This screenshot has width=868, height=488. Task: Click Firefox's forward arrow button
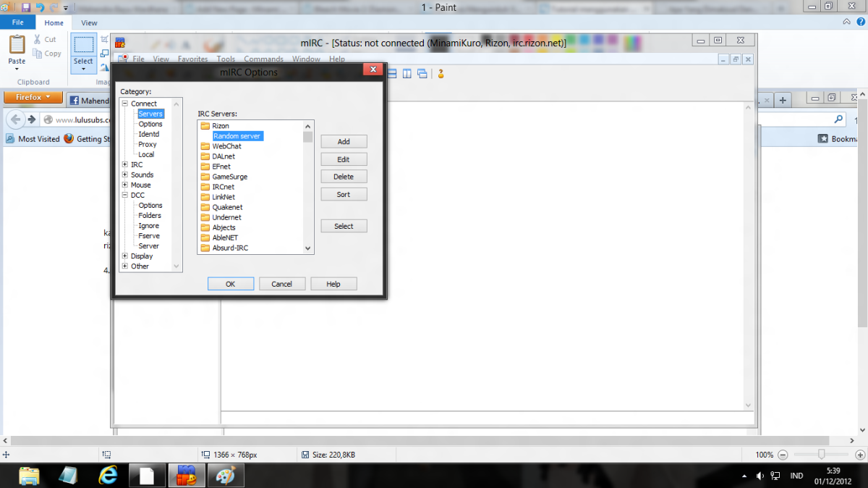click(x=32, y=119)
